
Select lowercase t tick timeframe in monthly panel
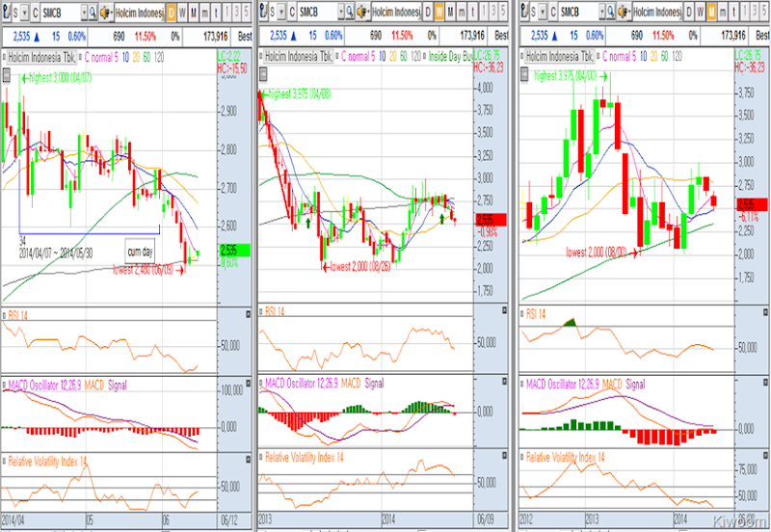point(733,13)
